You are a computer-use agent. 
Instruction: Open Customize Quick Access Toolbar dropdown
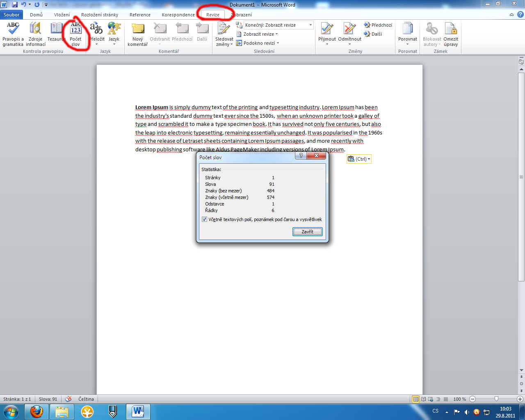coord(46,5)
